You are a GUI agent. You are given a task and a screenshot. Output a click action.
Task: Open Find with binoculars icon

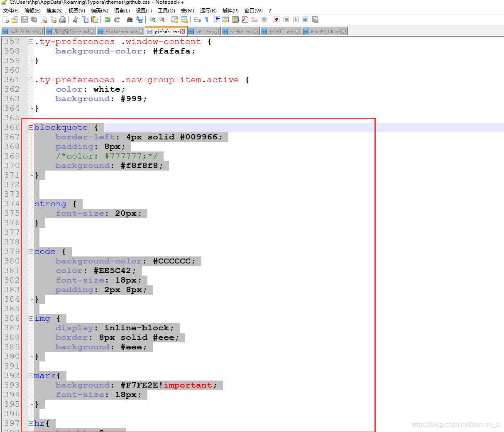coord(130,20)
